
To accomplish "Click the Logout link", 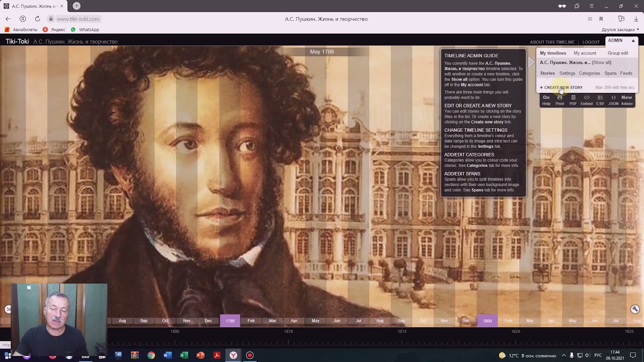I will pyautogui.click(x=591, y=42).
